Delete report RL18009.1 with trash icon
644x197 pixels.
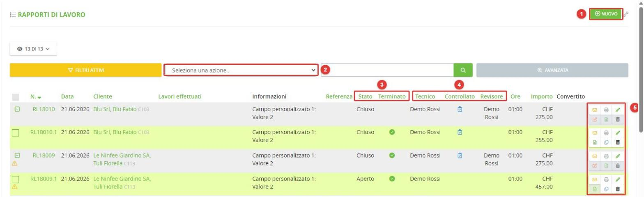coord(617,189)
